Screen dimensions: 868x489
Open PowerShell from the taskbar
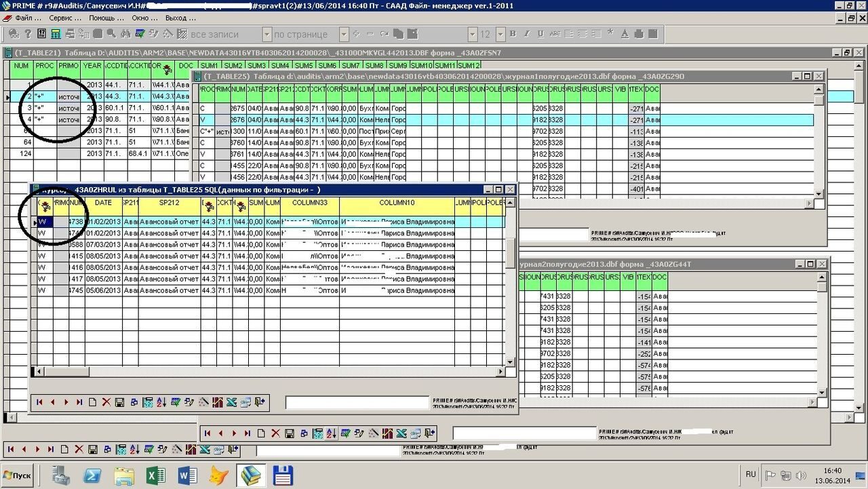(92, 475)
